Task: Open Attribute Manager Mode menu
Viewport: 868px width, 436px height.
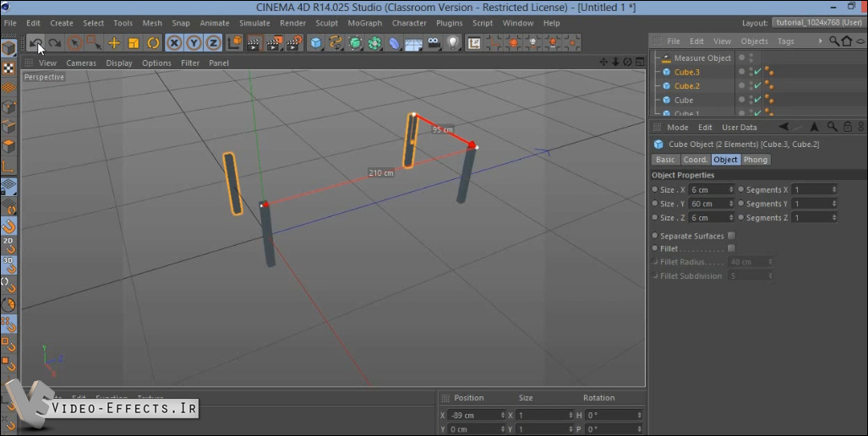Action: (678, 128)
